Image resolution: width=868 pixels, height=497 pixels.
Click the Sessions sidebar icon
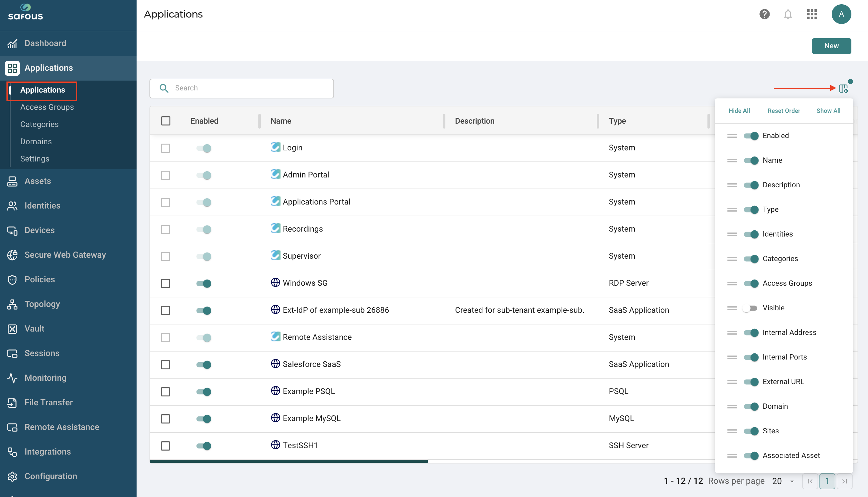12,353
